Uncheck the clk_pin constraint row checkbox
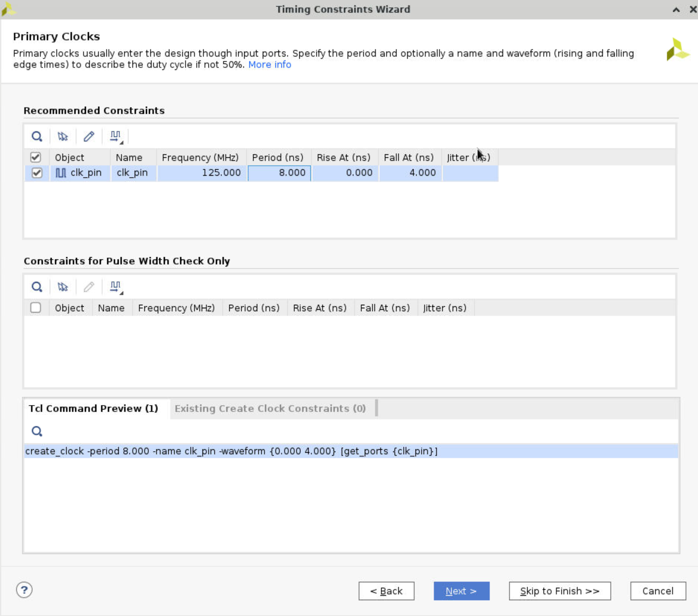698x616 pixels. tap(37, 173)
